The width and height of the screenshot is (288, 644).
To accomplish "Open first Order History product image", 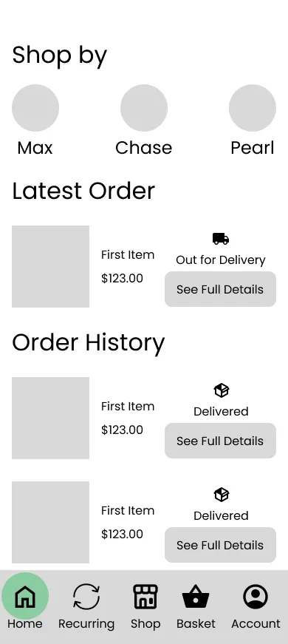I will 50,418.
